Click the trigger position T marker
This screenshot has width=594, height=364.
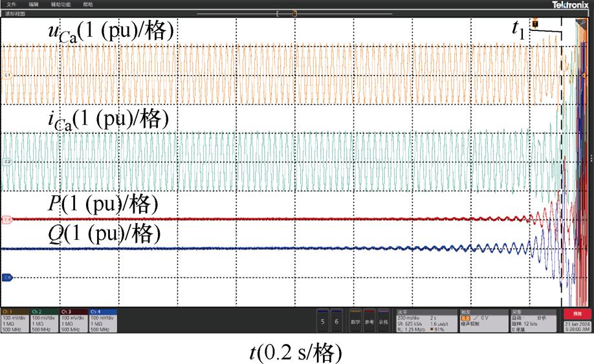[535, 24]
